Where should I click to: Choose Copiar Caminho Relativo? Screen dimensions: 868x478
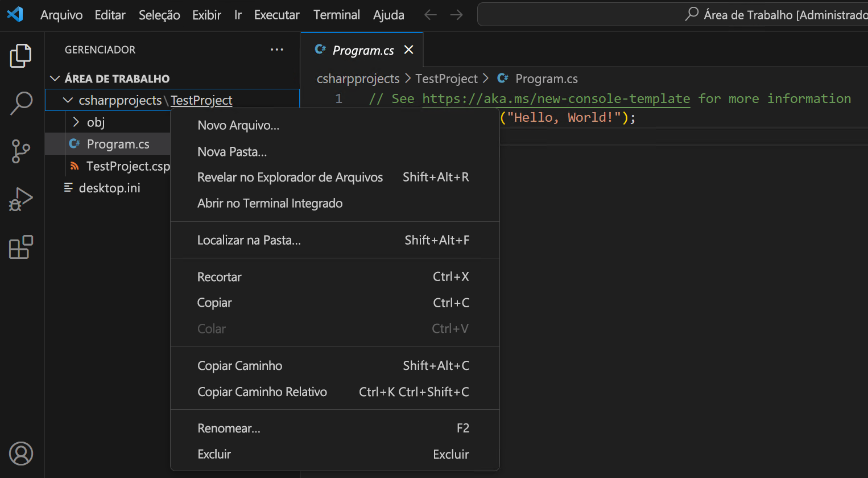(335, 392)
